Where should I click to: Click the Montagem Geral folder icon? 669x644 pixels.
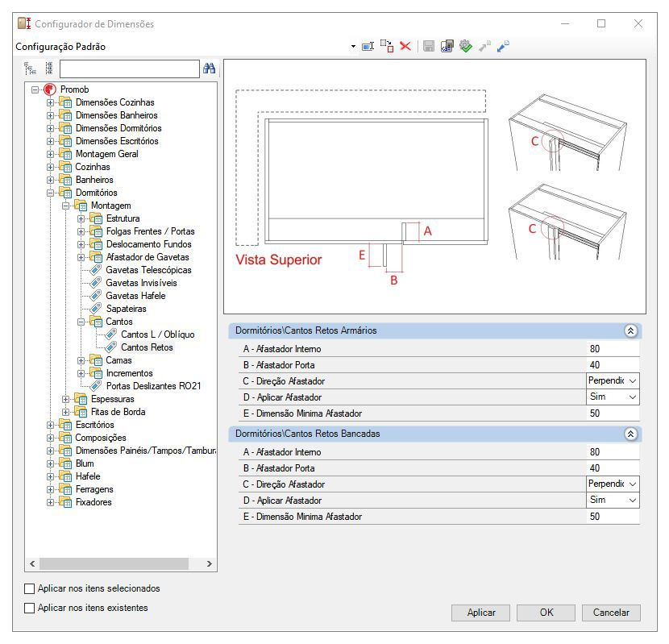coord(66,154)
